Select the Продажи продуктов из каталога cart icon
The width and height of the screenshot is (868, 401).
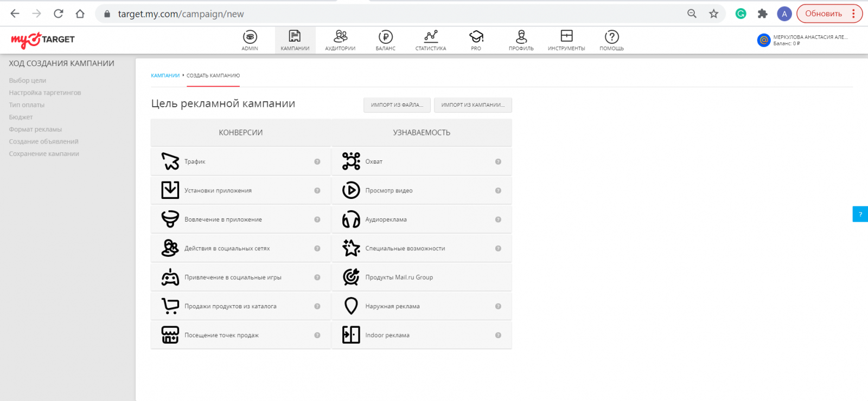click(x=170, y=306)
